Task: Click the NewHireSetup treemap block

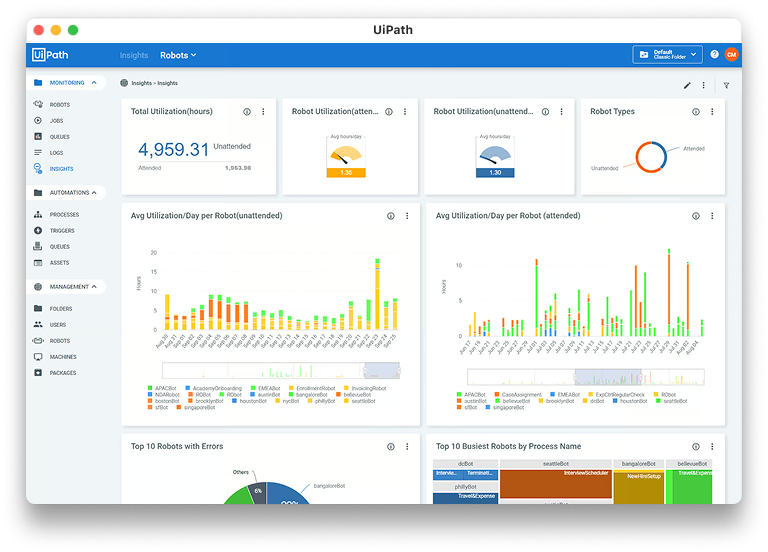Action: click(x=639, y=488)
